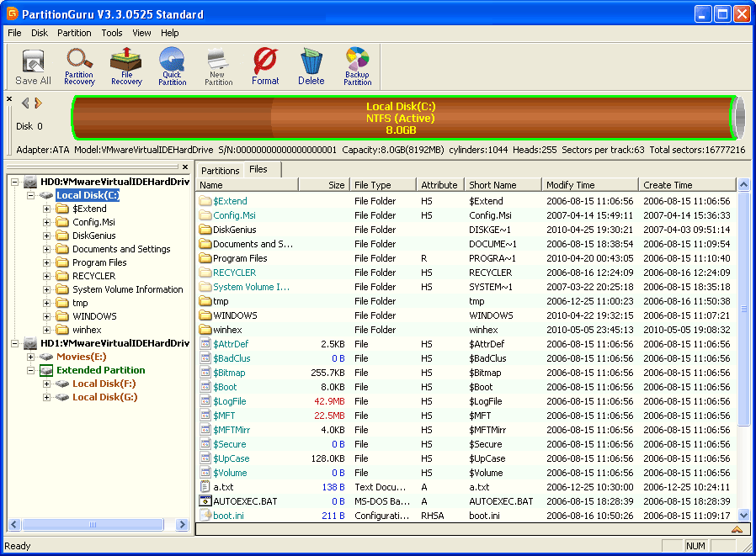Expand the Local Disk(G:) node
Screen dimensions: 756x556
[47, 398]
